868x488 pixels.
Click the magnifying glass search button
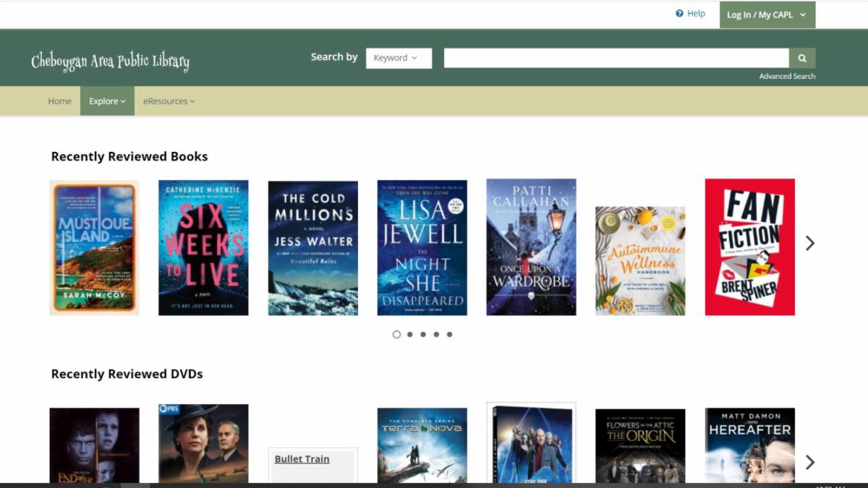802,58
